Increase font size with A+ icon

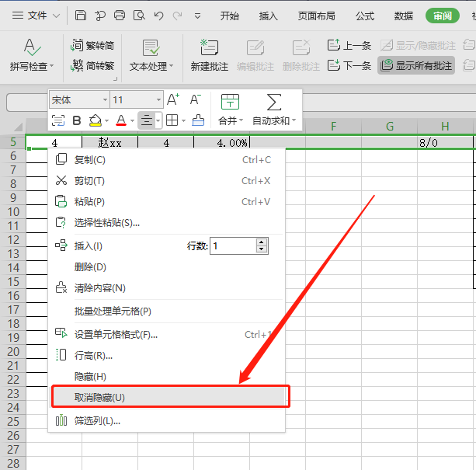(173, 99)
